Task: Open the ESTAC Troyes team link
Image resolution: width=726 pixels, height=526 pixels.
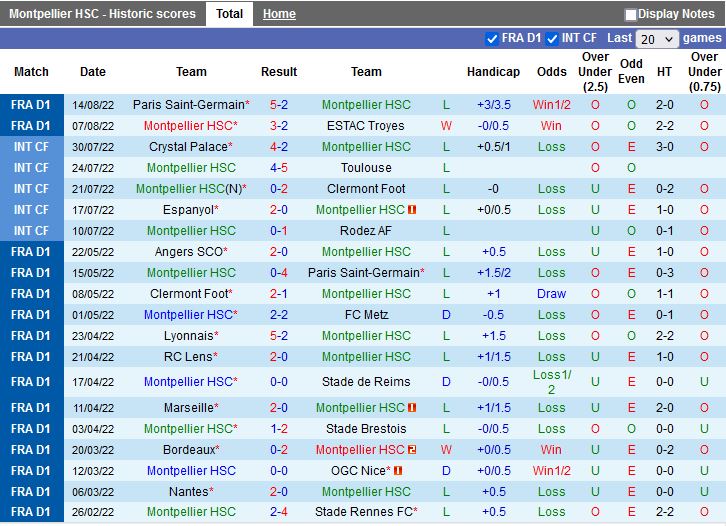Action: click(x=366, y=126)
